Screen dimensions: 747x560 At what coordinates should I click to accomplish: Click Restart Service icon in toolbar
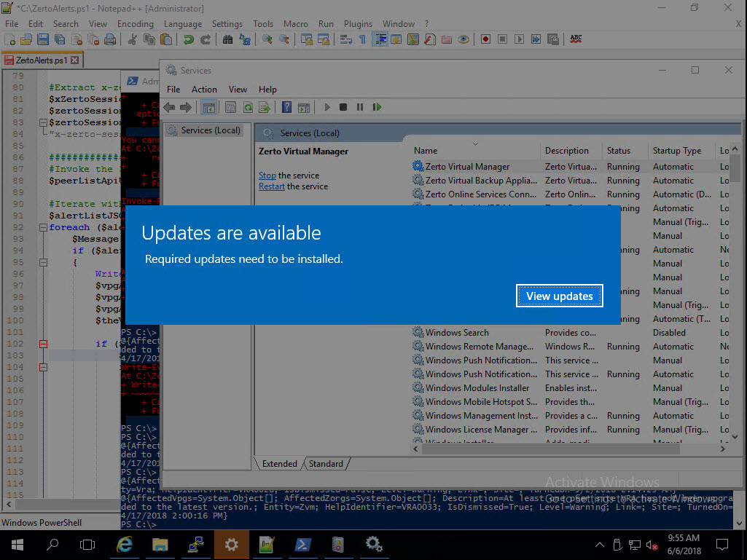point(377,107)
